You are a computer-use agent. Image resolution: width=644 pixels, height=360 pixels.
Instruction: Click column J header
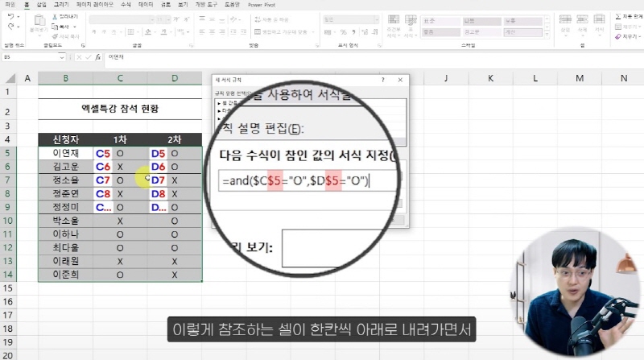point(446,78)
